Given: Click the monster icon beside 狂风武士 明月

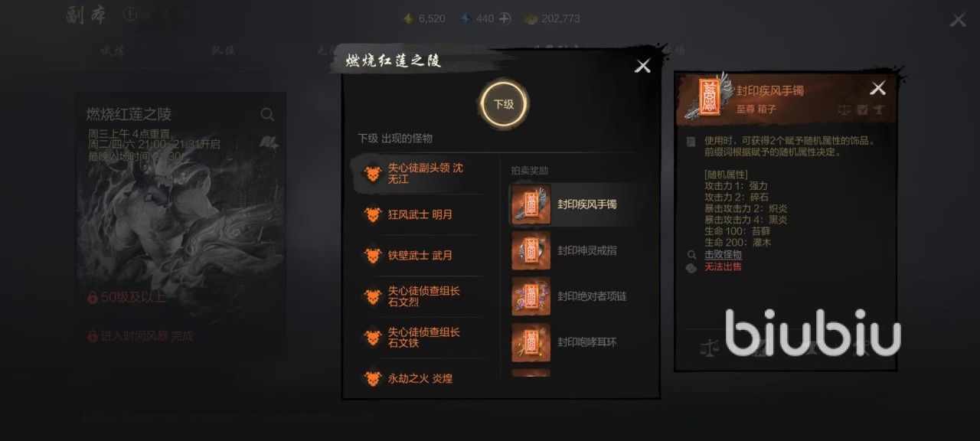Looking at the screenshot, I should click(x=373, y=214).
